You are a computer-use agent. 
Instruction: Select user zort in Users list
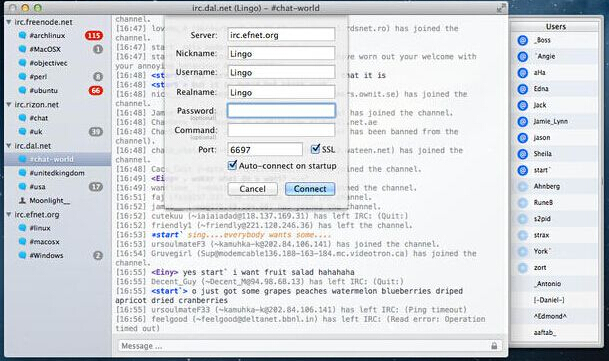pyautogui.click(x=555, y=268)
